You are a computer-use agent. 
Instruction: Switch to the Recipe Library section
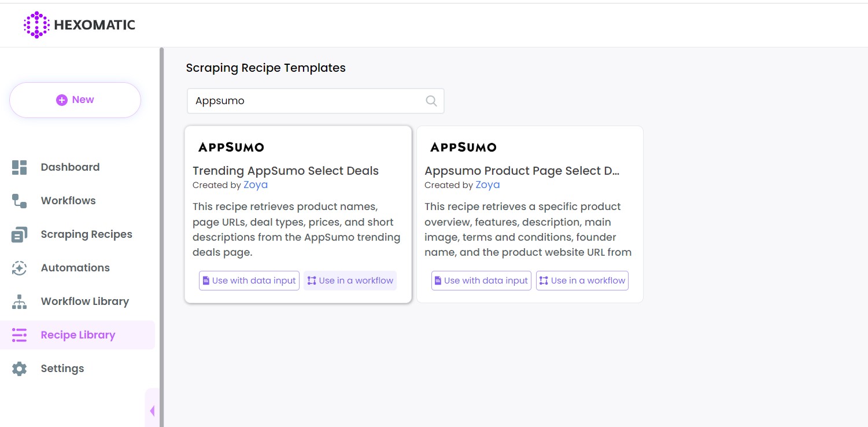pos(78,334)
